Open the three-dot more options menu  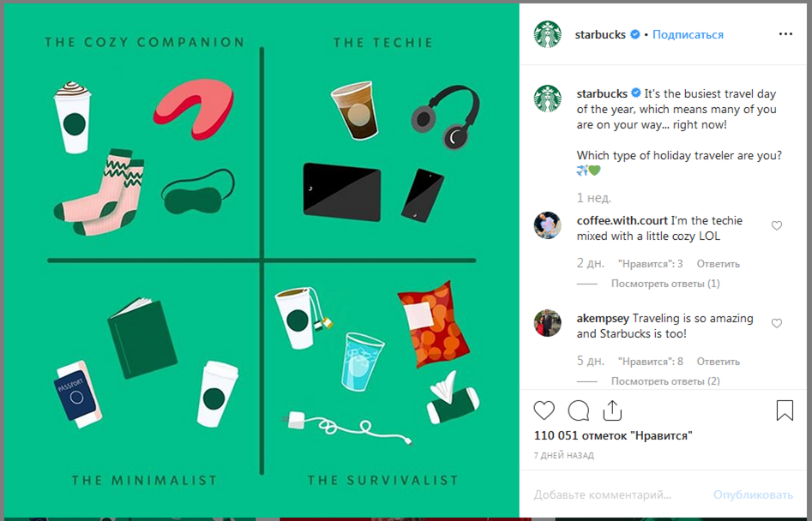coord(785,34)
